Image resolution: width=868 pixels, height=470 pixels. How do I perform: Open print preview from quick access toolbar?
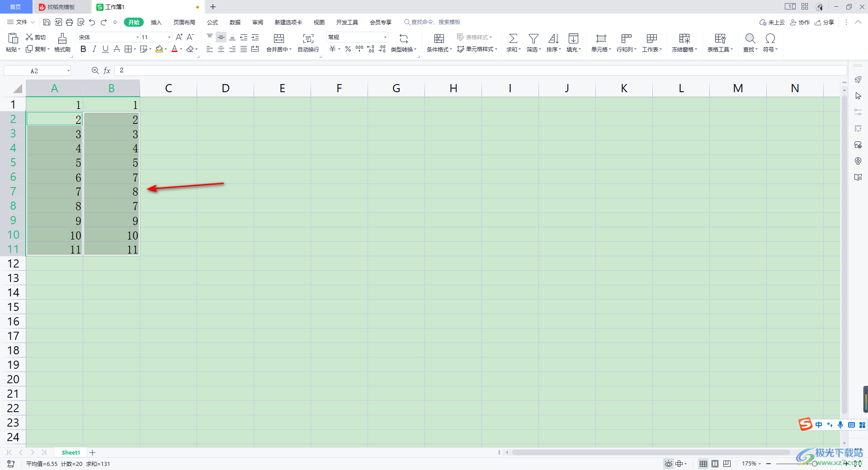pyautogui.click(x=81, y=22)
